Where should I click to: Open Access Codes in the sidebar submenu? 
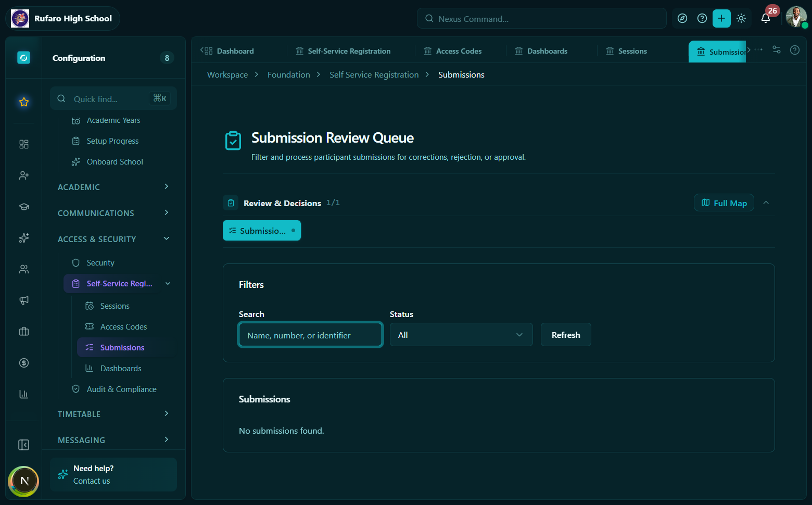(x=123, y=327)
